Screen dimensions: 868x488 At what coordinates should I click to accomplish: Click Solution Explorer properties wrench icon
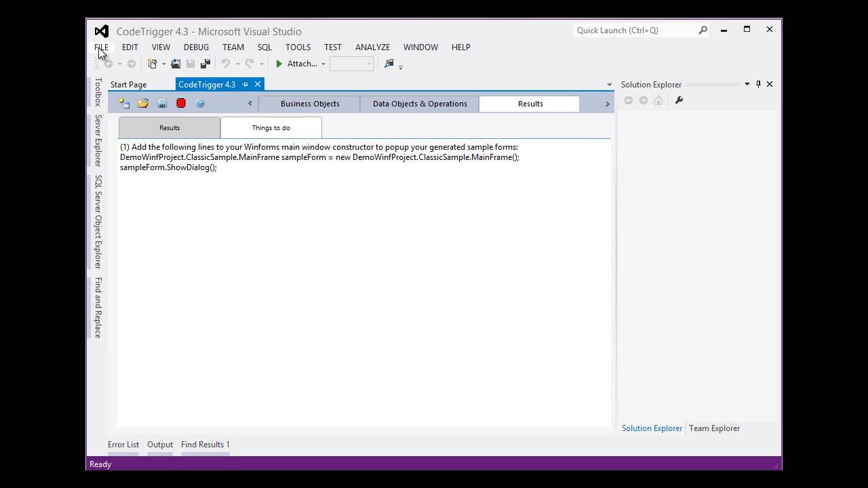(x=679, y=100)
